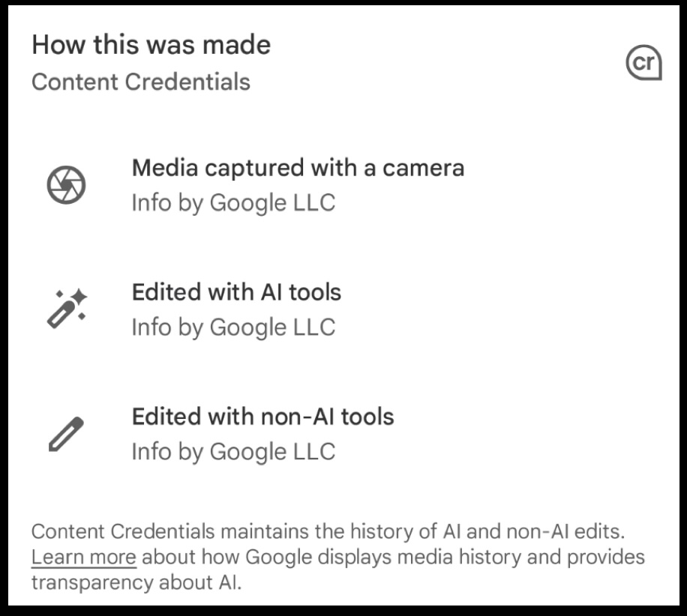Click the 'How this was made' heading

tap(151, 45)
